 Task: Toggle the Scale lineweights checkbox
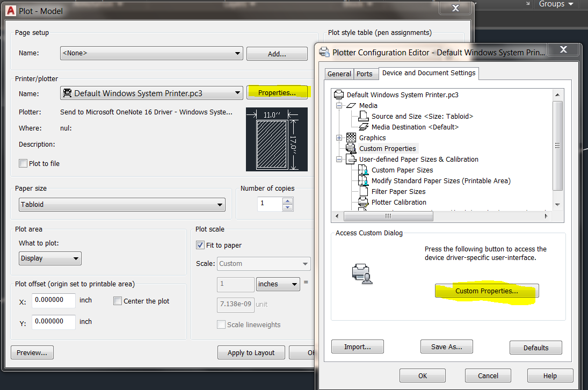point(221,324)
